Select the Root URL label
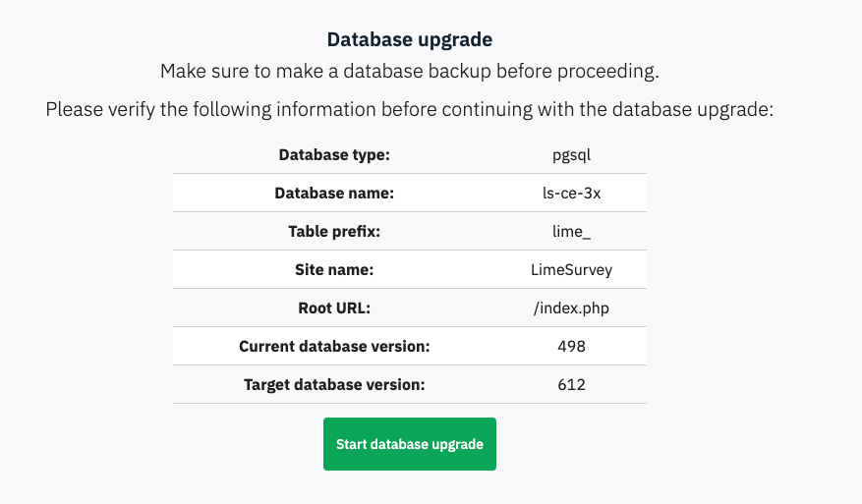Image resolution: width=862 pixels, height=504 pixels. (334, 308)
